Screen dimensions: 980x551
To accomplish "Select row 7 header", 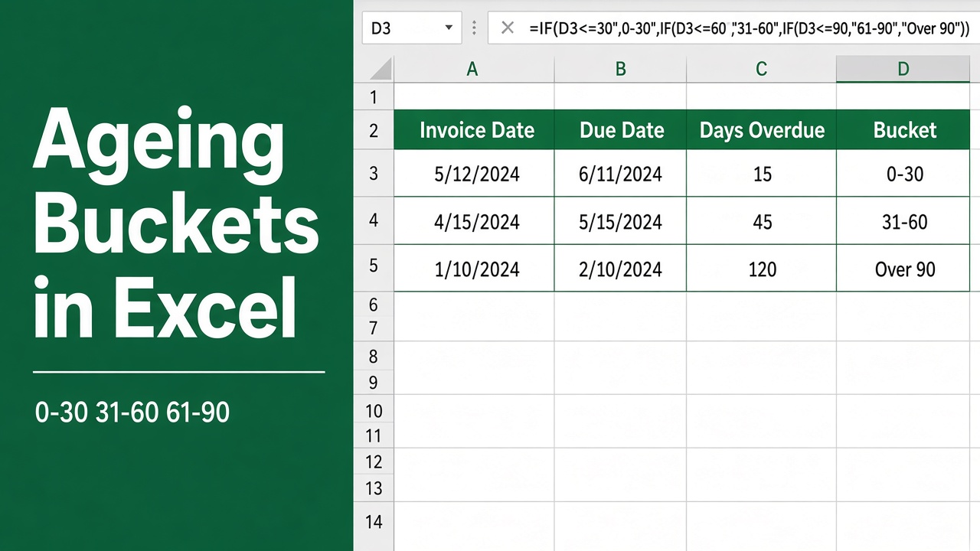I will (374, 329).
